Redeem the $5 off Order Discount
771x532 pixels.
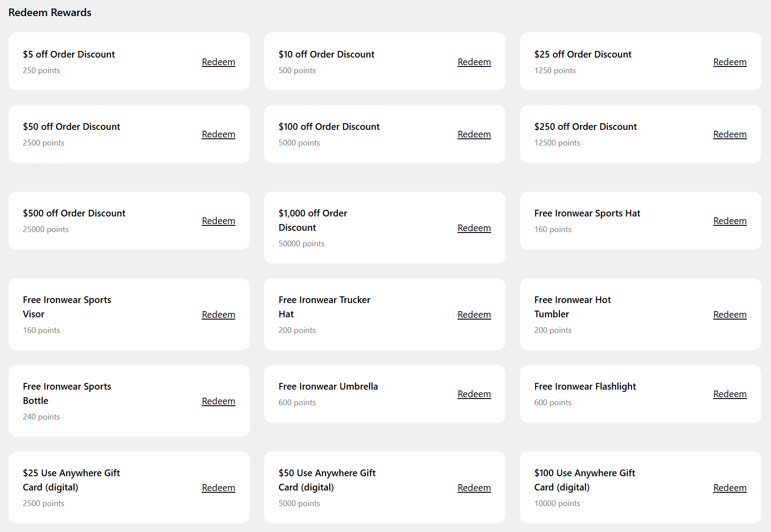(218, 62)
